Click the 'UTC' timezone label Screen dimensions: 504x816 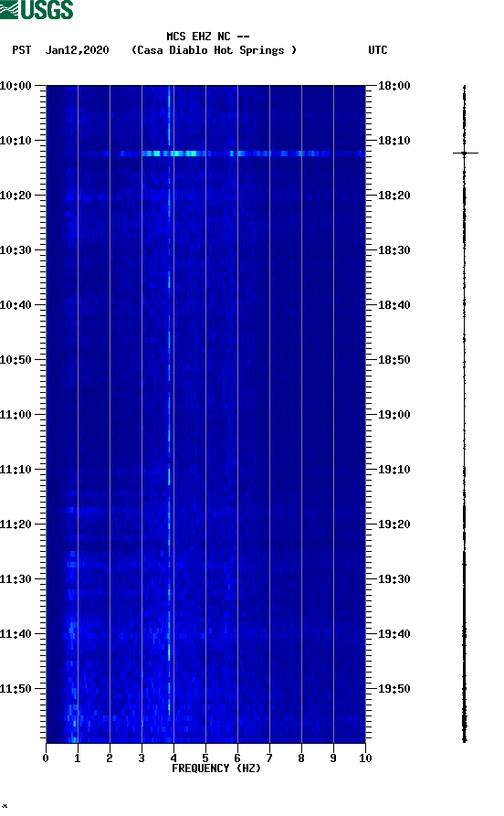(x=378, y=50)
